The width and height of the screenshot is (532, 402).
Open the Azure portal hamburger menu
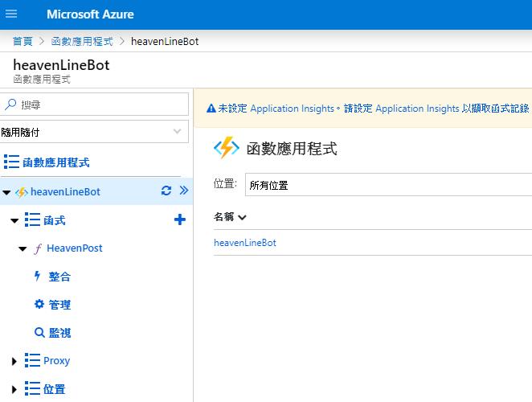(11, 14)
